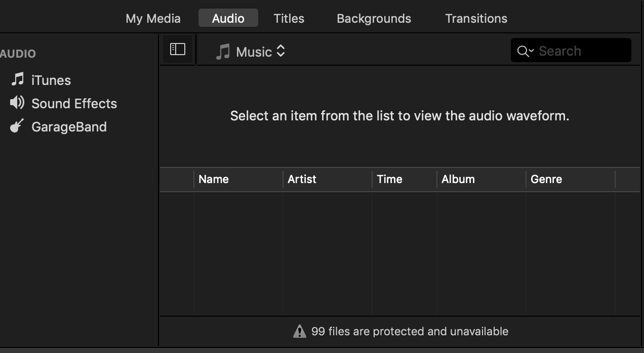Switch to the My Media tab
The width and height of the screenshot is (644, 353).
point(153,18)
